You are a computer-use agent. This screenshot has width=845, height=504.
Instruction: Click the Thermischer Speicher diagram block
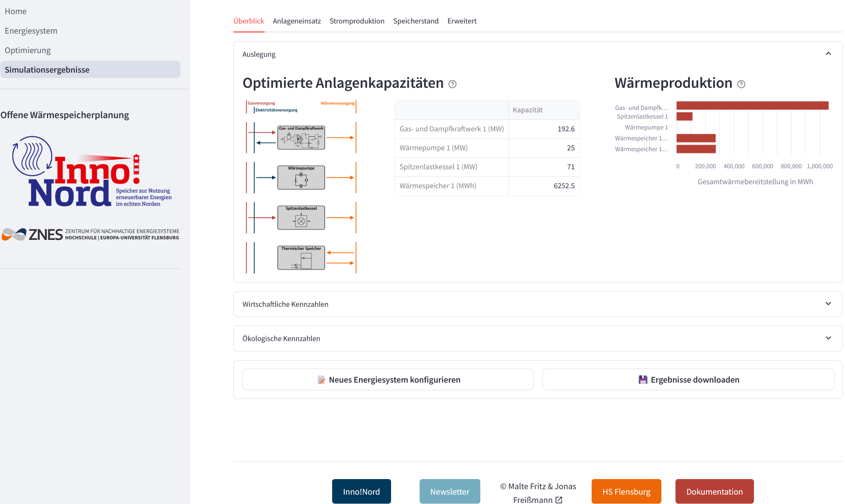coord(301,258)
